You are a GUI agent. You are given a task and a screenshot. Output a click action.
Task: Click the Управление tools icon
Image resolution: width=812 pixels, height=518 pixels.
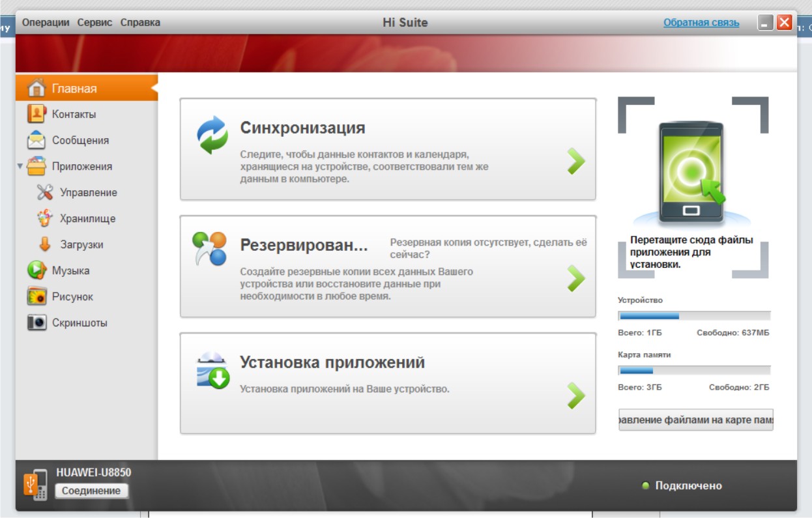[x=45, y=192]
